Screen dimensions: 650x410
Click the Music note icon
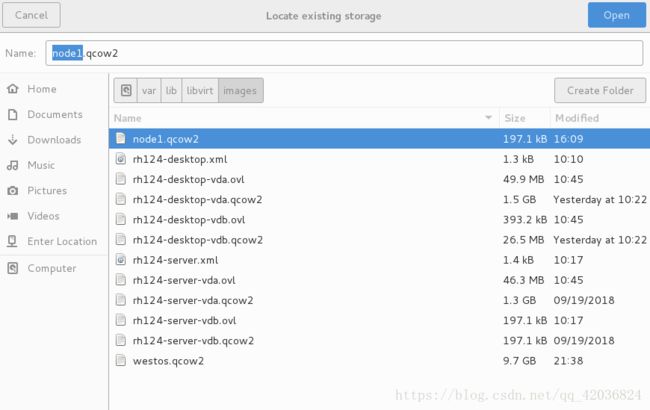13,165
